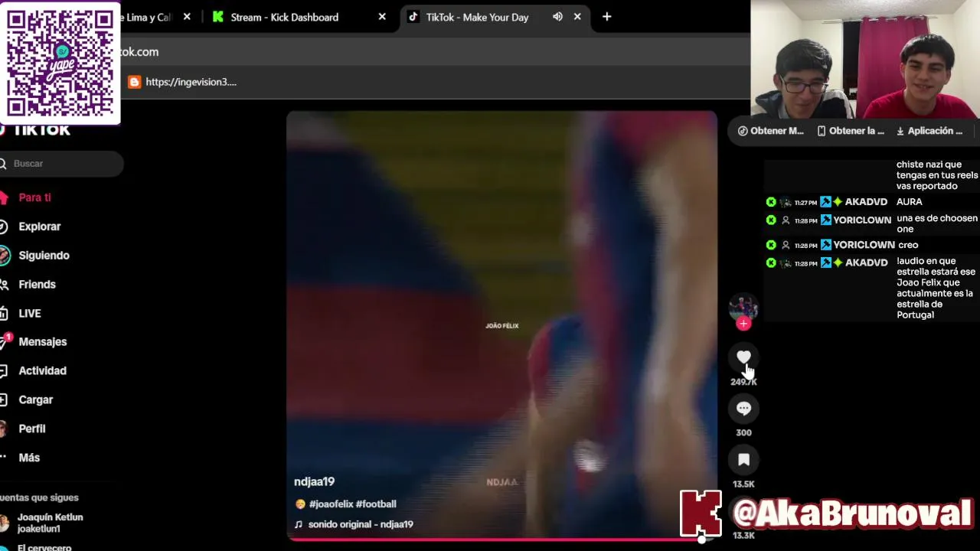
Task: Click YORICLOWN username on the 'creo' message
Action: point(864,245)
